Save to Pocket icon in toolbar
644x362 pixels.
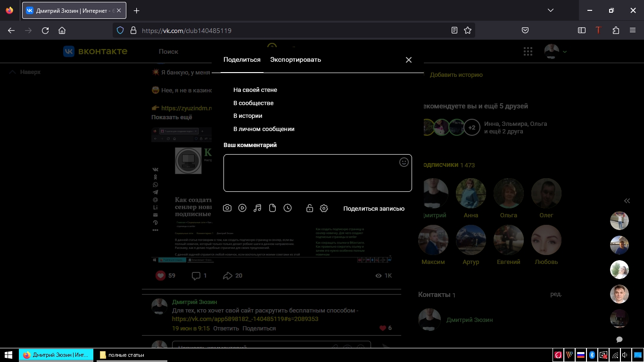point(525,30)
